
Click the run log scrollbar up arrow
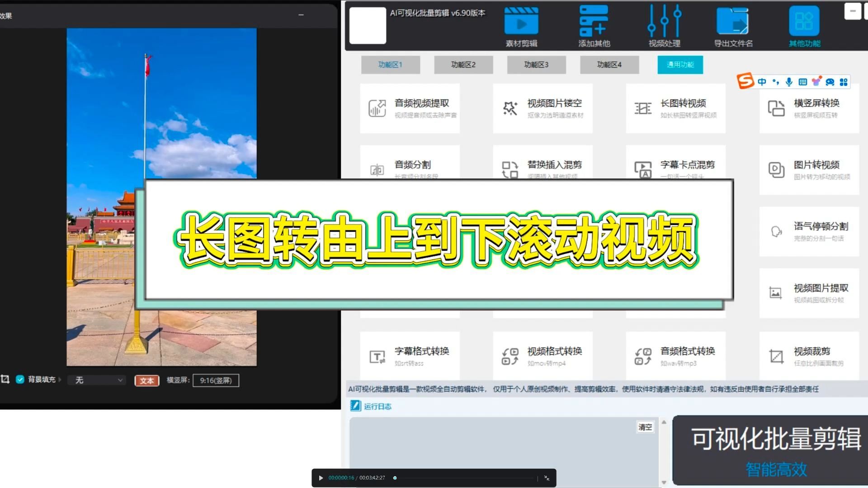[664, 422]
